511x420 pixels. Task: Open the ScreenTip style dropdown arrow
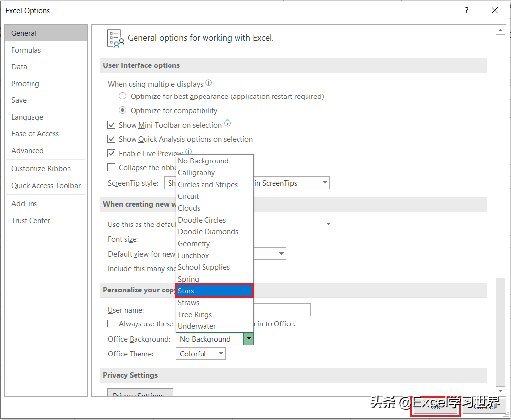pos(325,183)
